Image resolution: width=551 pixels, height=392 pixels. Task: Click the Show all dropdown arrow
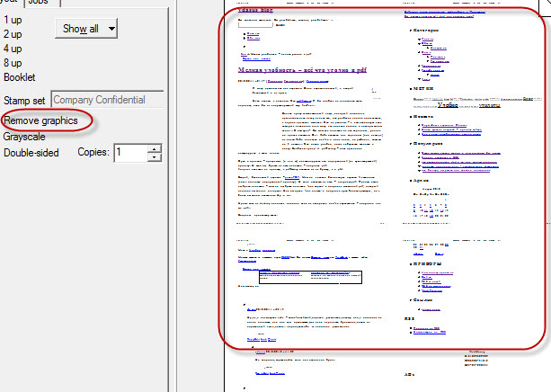point(111,29)
